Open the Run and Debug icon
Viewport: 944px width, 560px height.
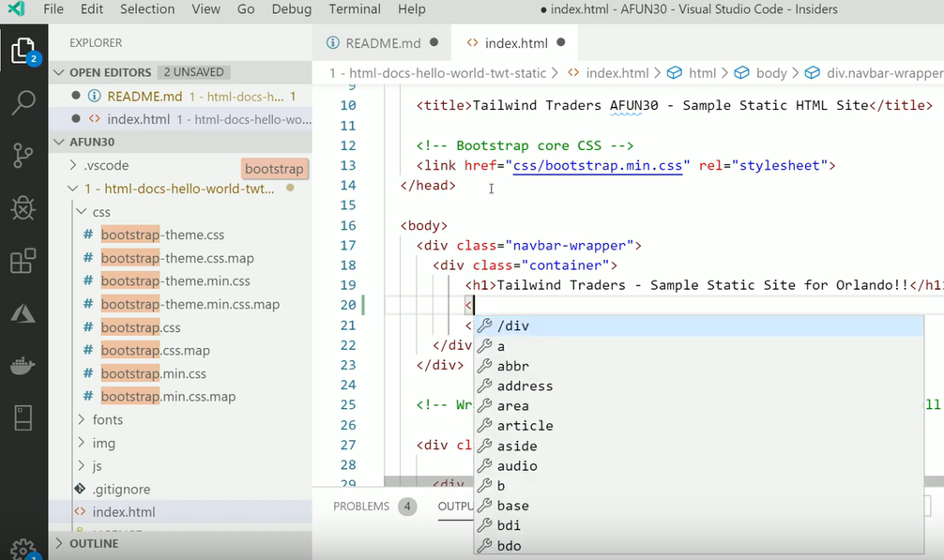tap(23, 208)
